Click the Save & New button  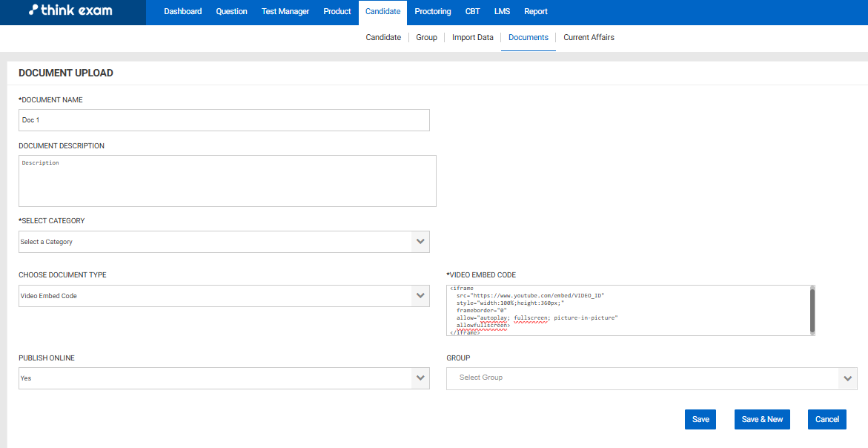click(x=762, y=419)
